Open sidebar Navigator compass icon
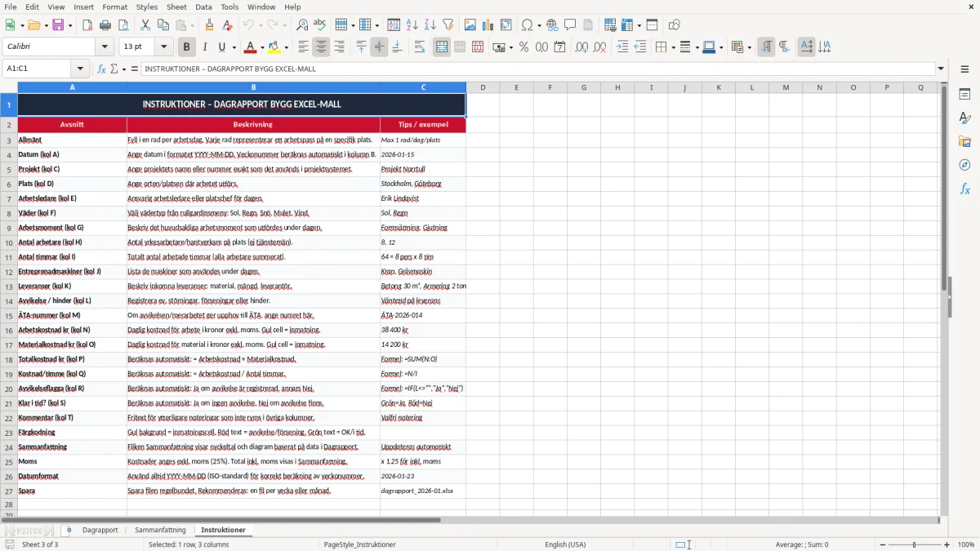 point(964,165)
